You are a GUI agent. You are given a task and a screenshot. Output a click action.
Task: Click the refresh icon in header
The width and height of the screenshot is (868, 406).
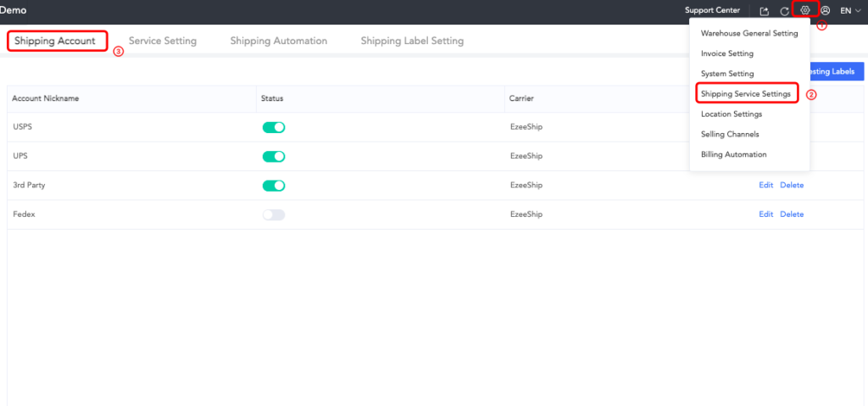click(x=784, y=11)
